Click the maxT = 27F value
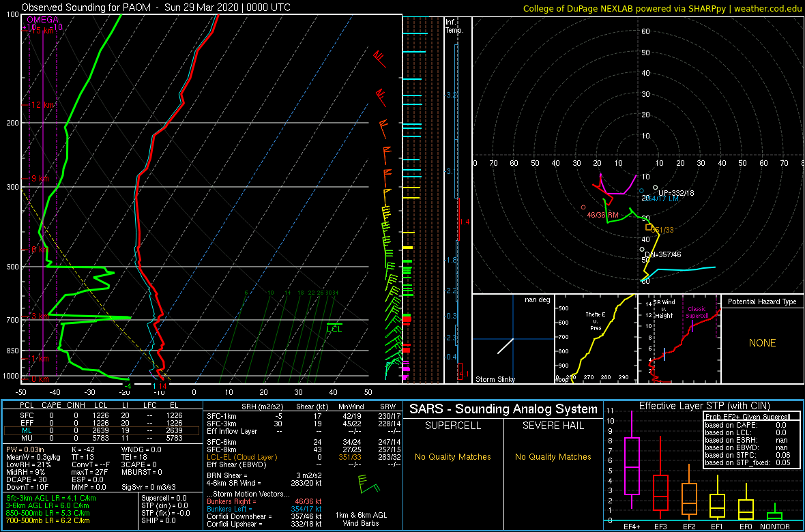Screen dimensions: 805x532 pos(88,471)
